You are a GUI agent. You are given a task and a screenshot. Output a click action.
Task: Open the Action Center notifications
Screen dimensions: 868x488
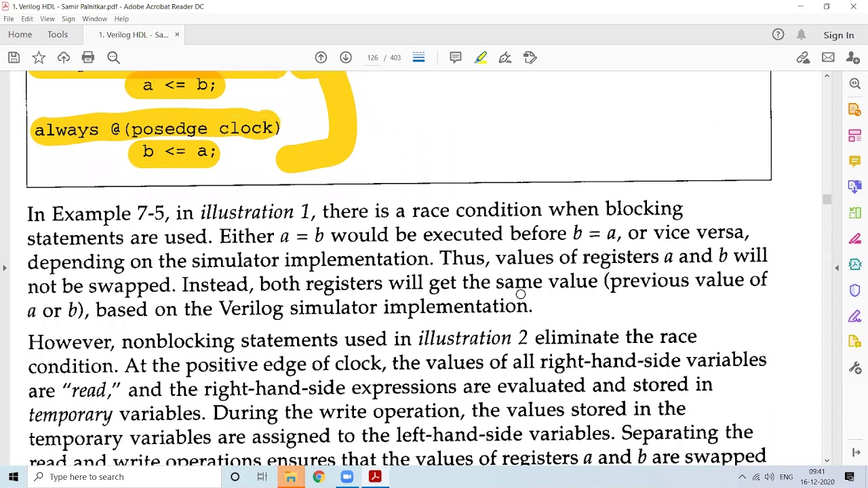tap(850, 477)
